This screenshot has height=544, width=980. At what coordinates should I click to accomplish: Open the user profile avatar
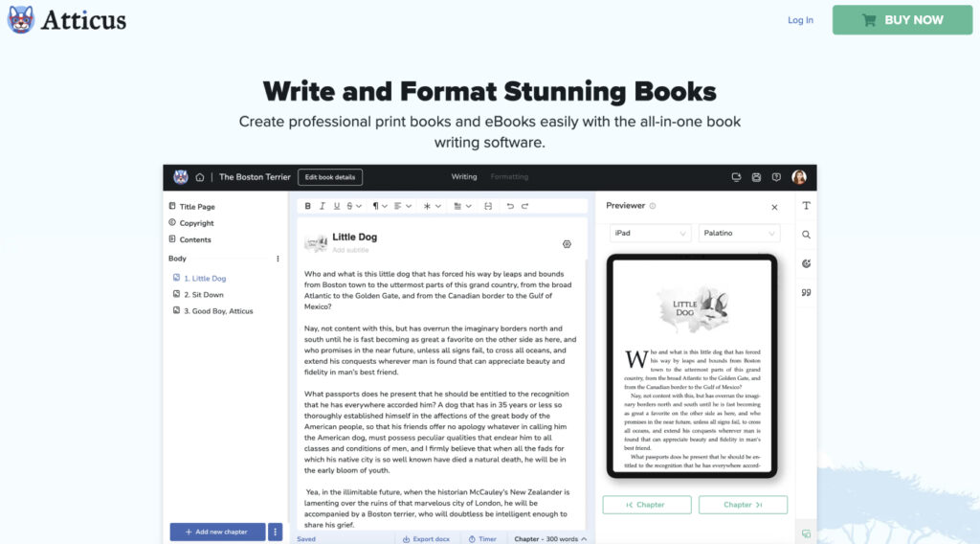(x=799, y=177)
